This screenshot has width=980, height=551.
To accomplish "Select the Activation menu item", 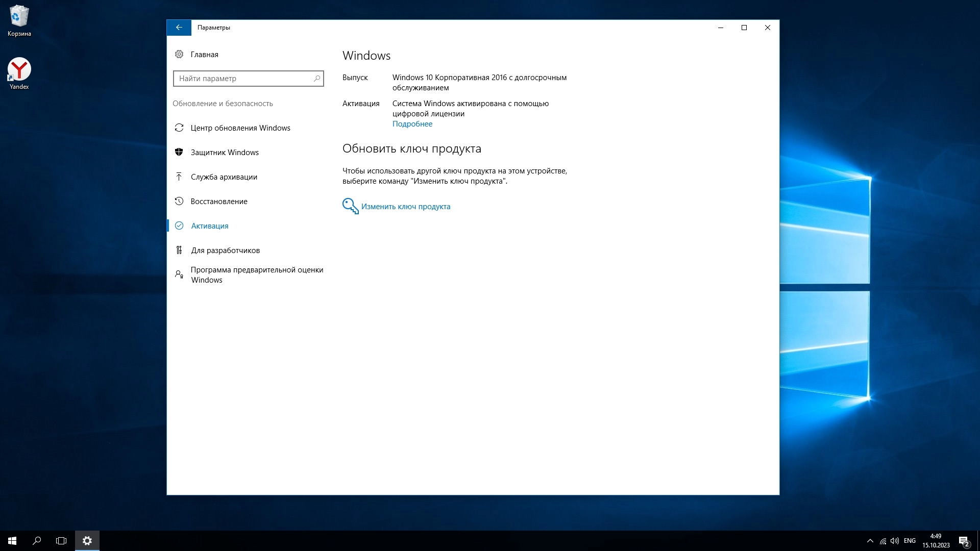I will tap(209, 226).
